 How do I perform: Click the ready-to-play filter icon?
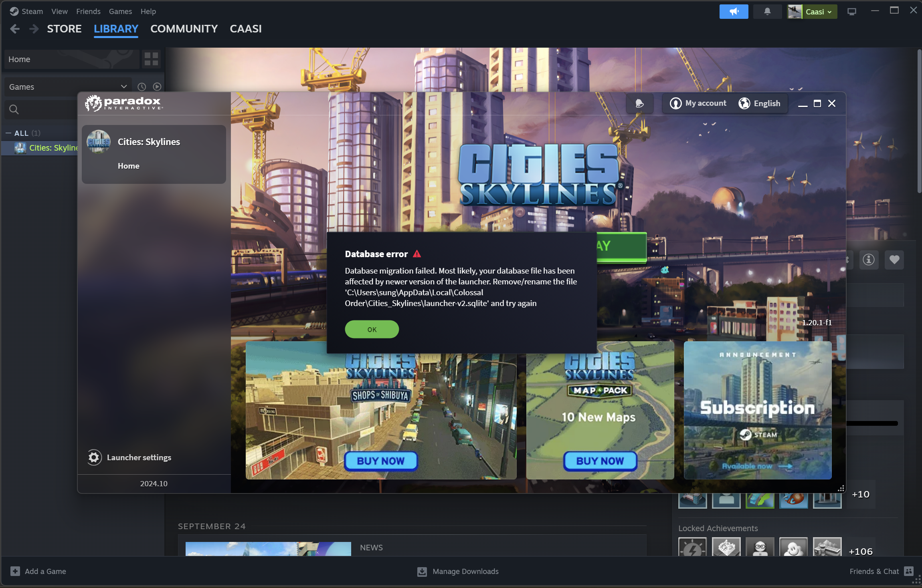157,87
